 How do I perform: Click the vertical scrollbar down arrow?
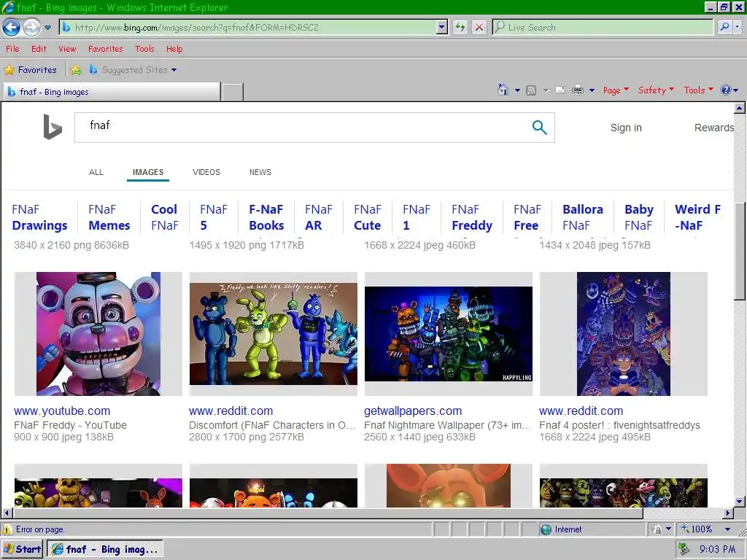tap(740, 502)
